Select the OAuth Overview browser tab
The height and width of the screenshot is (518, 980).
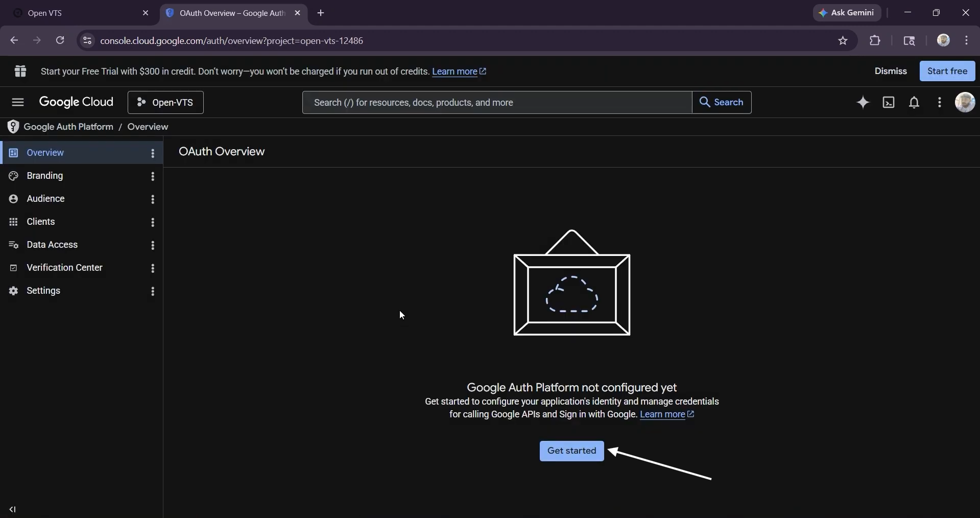click(234, 13)
